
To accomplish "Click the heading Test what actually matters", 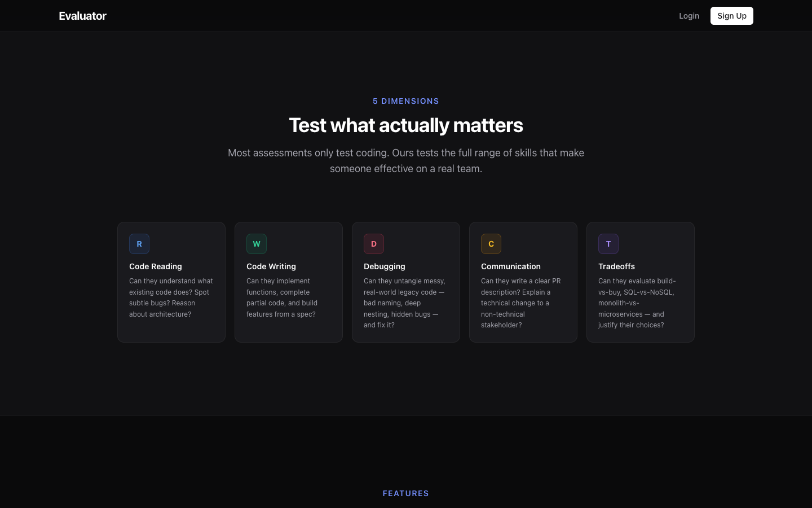I will [406, 125].
